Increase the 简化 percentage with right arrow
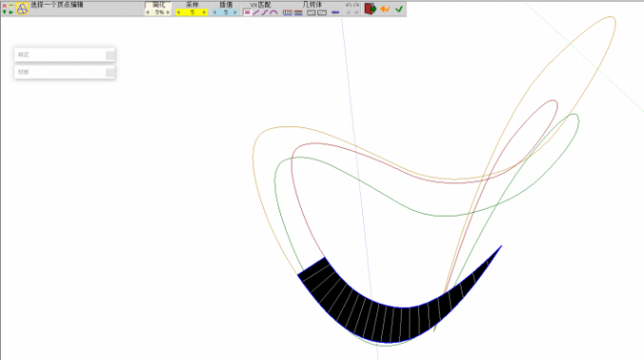Viewport: 644px width, 360px height. click(x=168, y=12)
